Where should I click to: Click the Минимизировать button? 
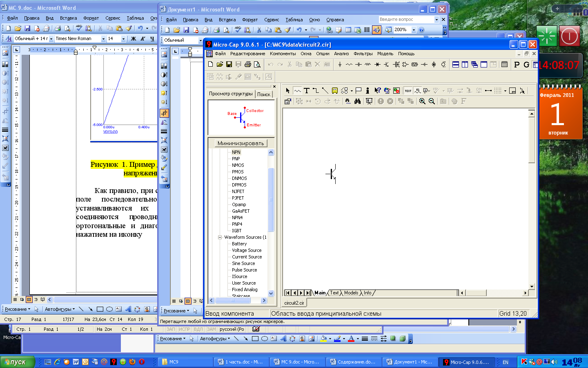click(241, 143)
